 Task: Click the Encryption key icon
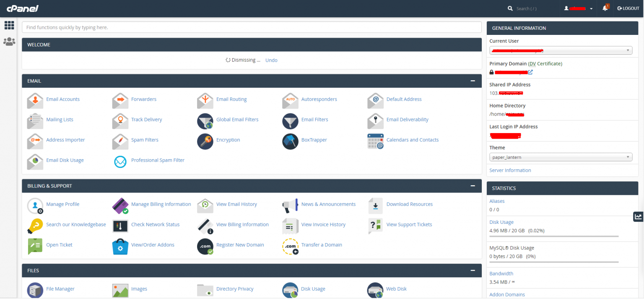(205, 142)
